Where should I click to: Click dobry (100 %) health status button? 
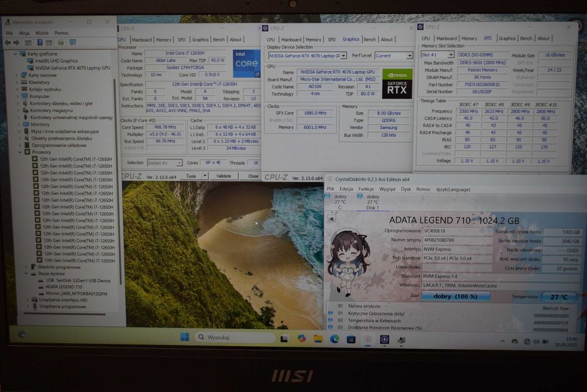click(456, 296)
